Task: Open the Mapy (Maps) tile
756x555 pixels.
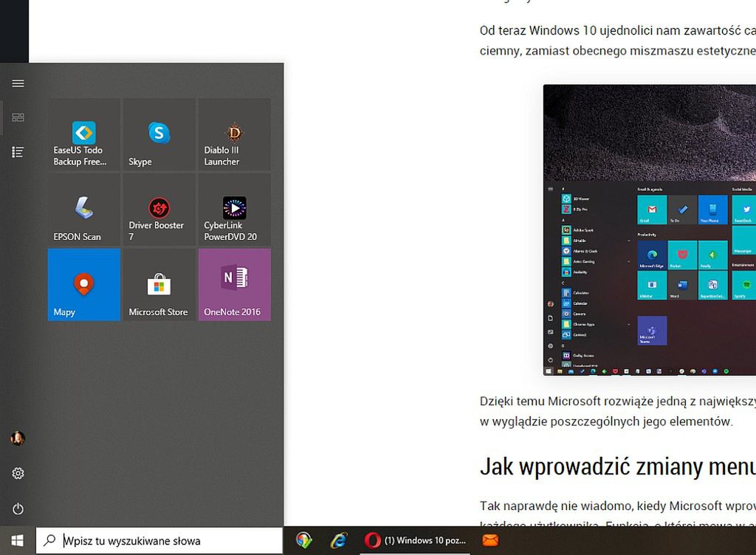Action: pyautogui.click(x=84, y=285)
